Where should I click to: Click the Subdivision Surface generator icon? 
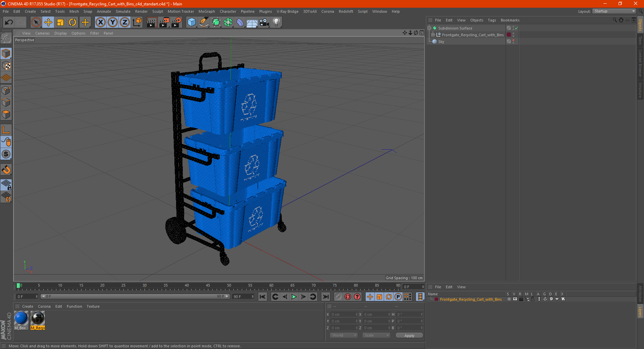coord(216,22)
